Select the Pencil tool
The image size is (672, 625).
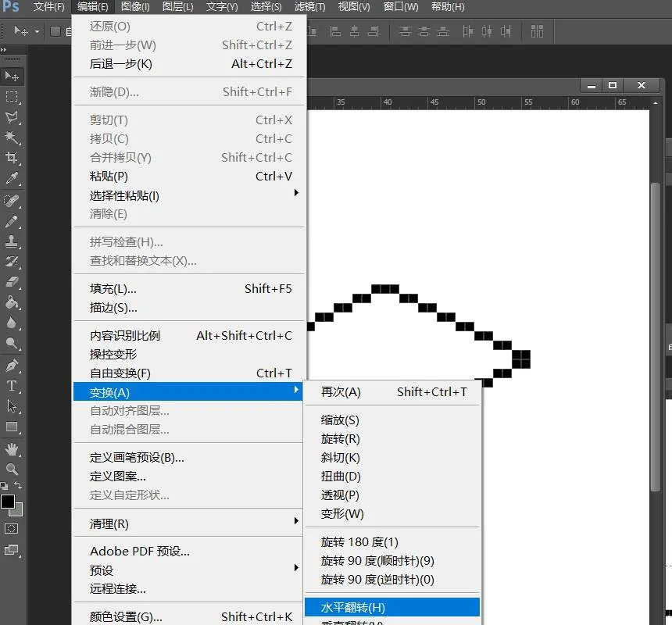point(12,221)
